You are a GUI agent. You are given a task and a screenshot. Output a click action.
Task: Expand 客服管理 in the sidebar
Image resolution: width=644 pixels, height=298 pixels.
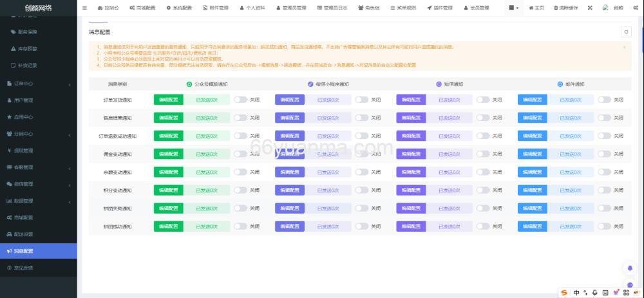point(38,167)
